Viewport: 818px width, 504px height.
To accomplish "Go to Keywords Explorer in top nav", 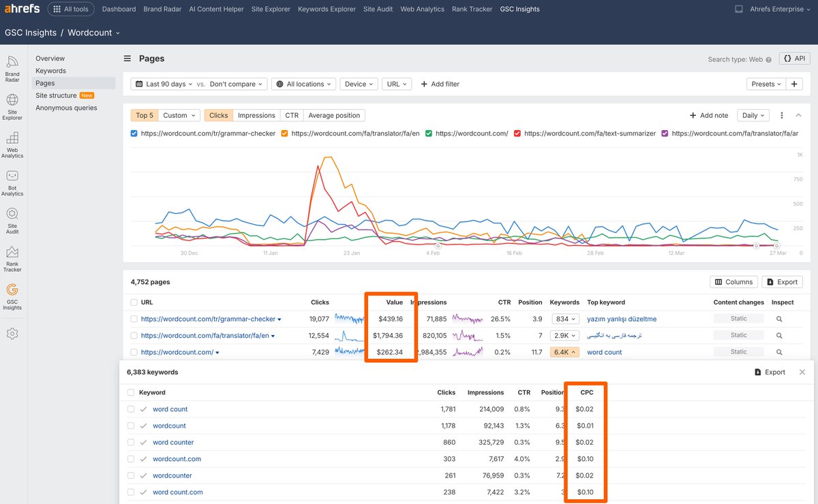I will [x=327, y=9].
